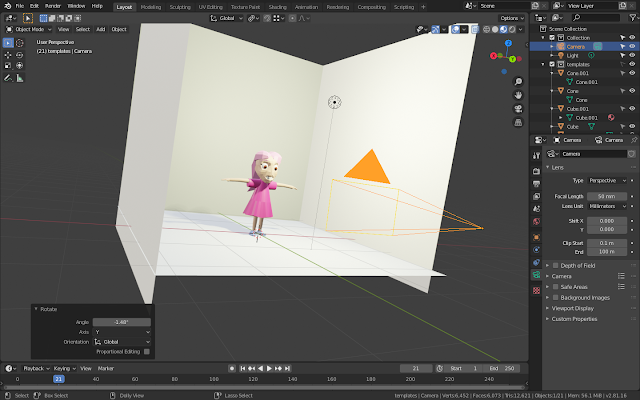Enable Safe Areas checkbox
This screenshot has height=400, width=640.
[556, 287]
